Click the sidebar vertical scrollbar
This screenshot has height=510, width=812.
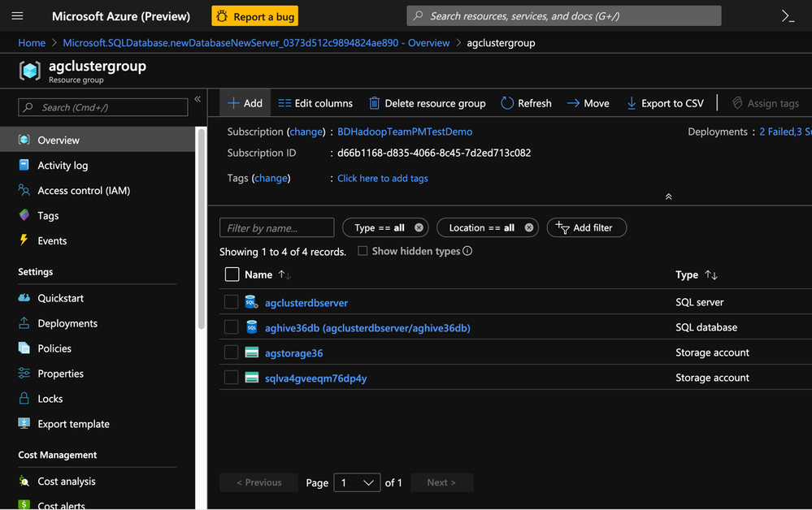pyautogui.click(x=202, y=227)
